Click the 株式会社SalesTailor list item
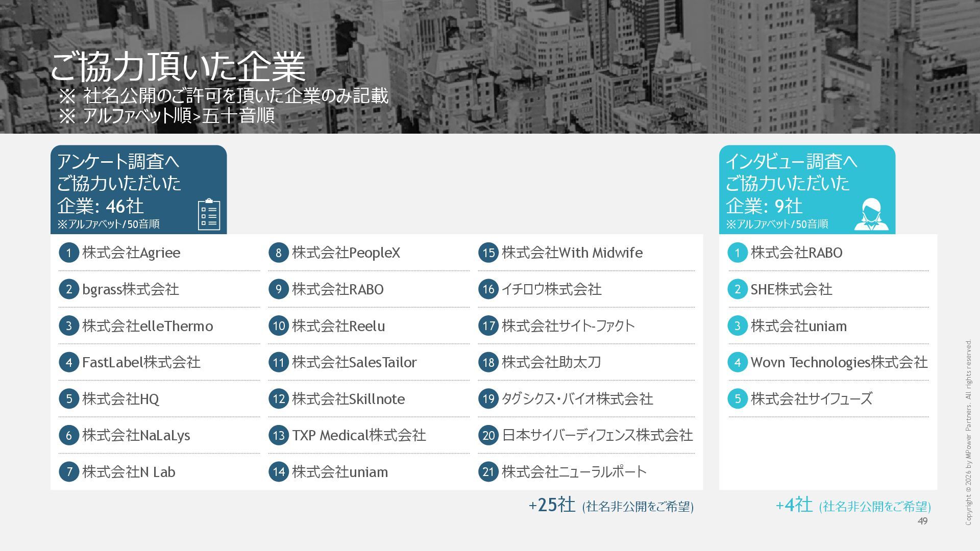 pos(354,362)
